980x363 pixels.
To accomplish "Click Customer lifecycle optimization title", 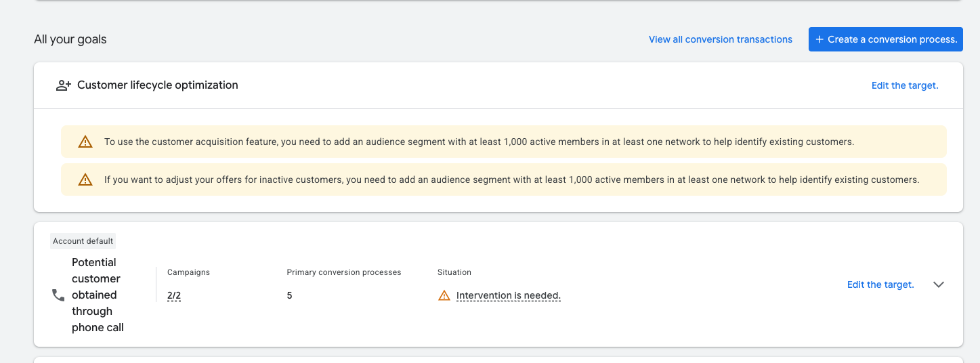I will point(158,85).
